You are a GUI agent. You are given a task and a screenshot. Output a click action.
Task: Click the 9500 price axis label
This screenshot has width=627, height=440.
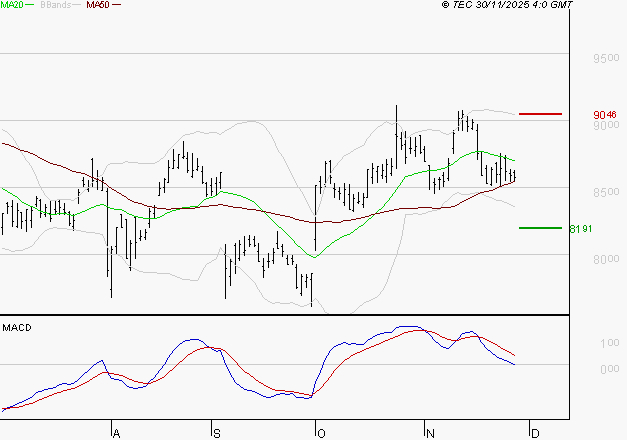point(606,58)
